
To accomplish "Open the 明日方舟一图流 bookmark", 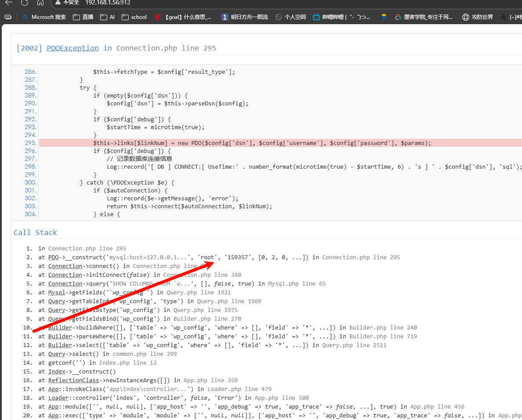I will coord(245,17).
